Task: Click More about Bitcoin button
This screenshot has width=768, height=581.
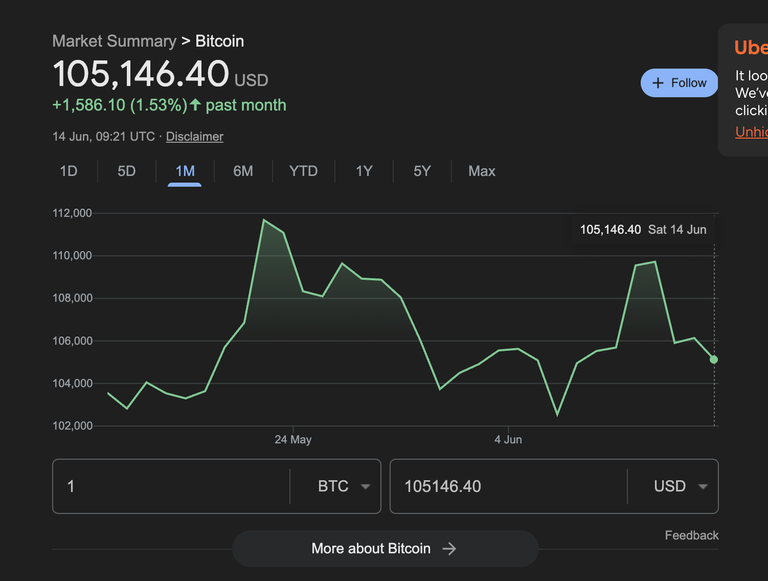Action: [x=385, y=549]
